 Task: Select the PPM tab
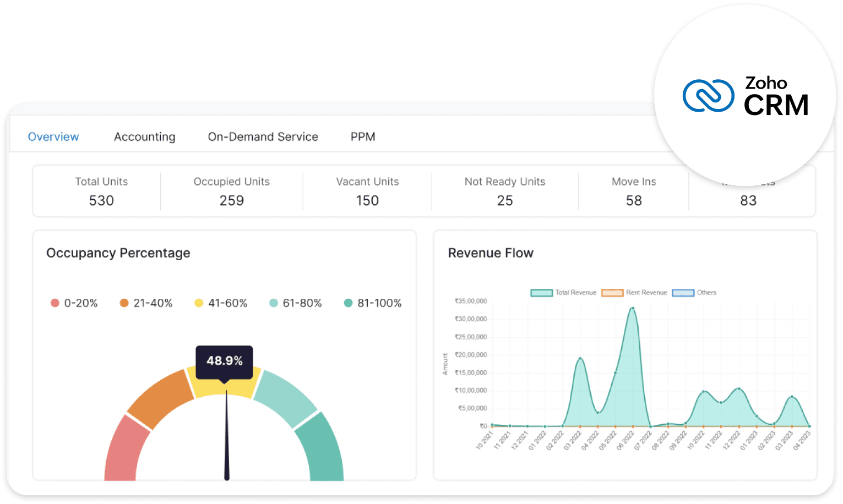[x=363, y=136]
